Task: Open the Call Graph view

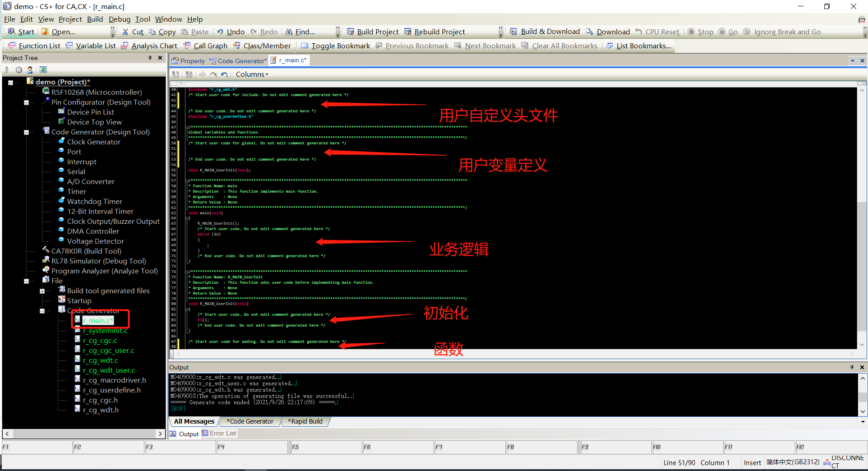Action: [x=205, y=46]
